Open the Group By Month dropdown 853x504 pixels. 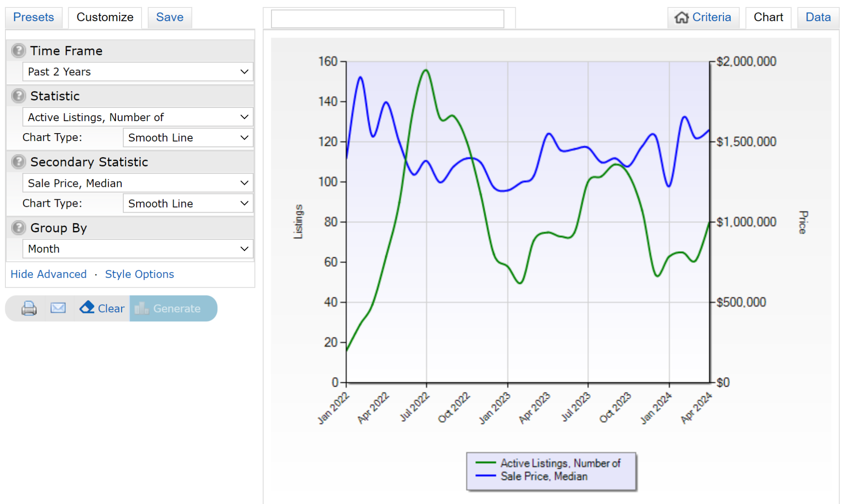[137, 248]
